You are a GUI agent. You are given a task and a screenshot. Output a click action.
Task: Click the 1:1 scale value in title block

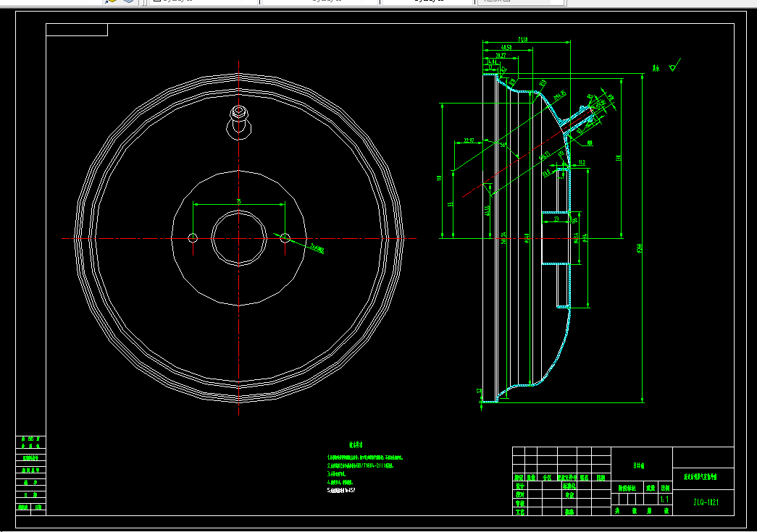(x=664, y=499)
